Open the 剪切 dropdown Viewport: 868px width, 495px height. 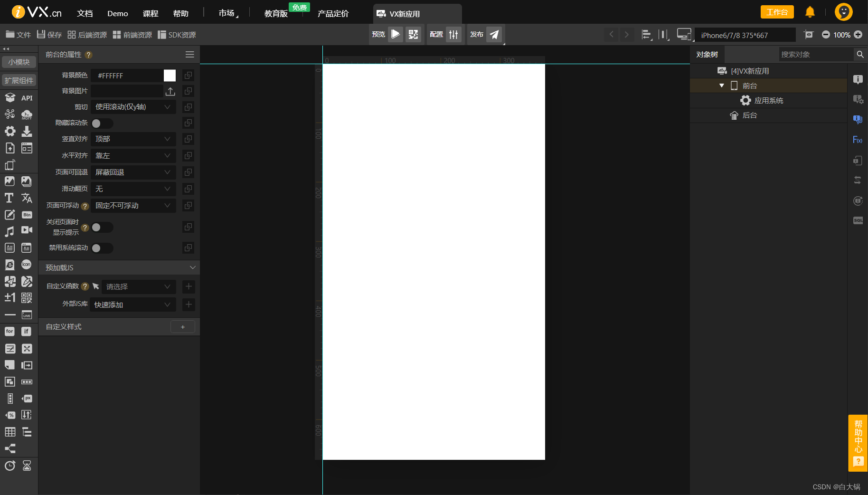point(133,107)
